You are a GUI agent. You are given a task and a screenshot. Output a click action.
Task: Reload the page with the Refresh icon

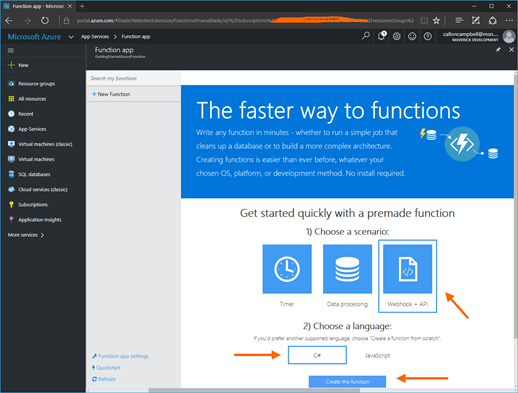(45, 21)
